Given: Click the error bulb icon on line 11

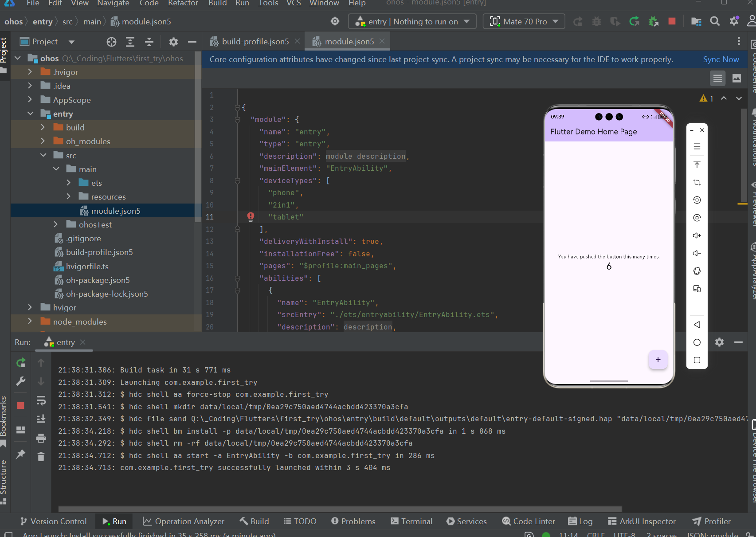Looking at the screenshot, I should [251, 217].
